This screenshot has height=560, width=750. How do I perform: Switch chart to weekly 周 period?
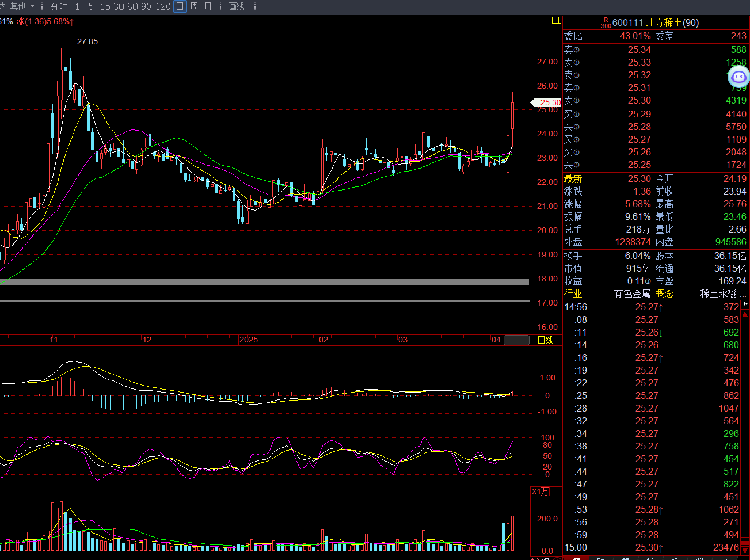pos(194,6)
